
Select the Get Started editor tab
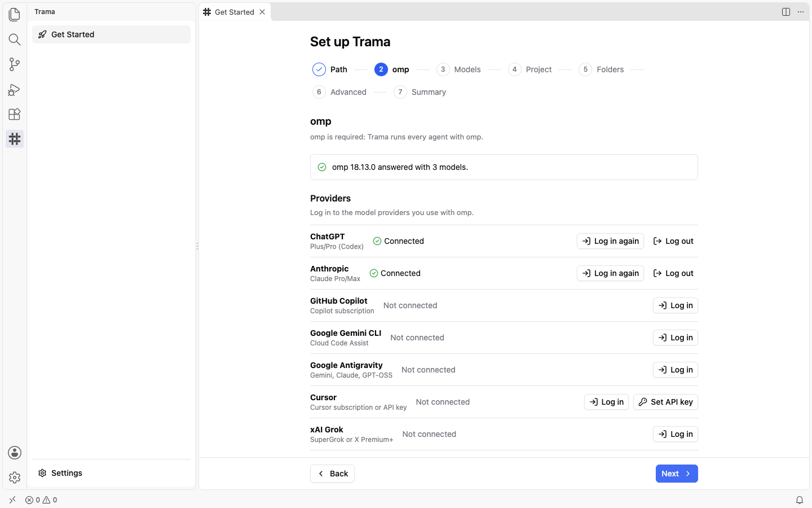[x=235, y=12]
